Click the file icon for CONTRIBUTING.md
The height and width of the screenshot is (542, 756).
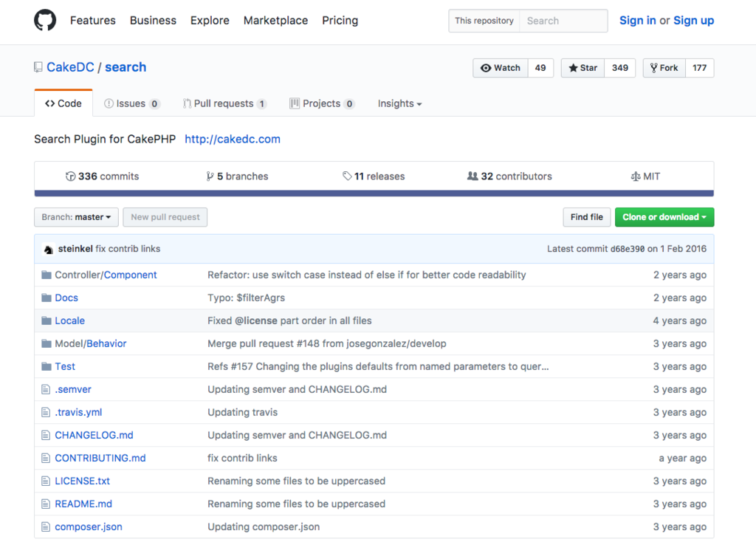point(46,458)
